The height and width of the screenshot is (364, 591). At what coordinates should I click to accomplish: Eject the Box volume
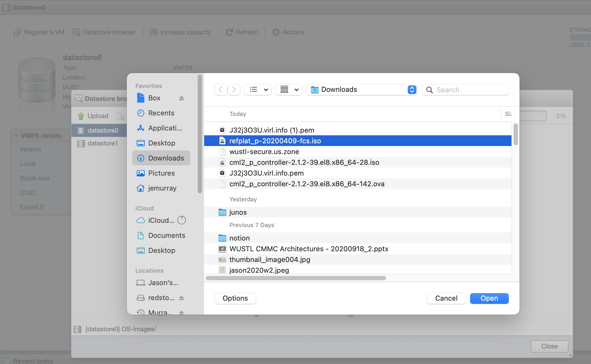(x=182, y=98)
